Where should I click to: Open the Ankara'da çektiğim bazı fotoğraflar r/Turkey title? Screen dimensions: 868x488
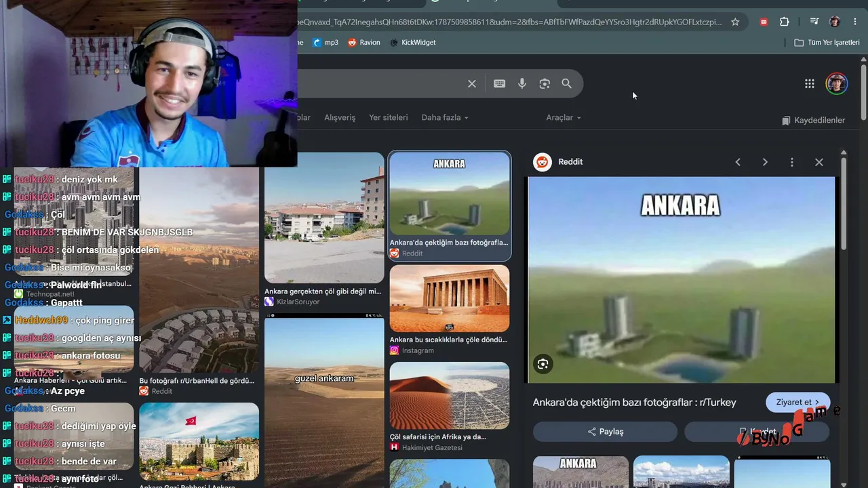pyautogui.click(x=634, y=402)
